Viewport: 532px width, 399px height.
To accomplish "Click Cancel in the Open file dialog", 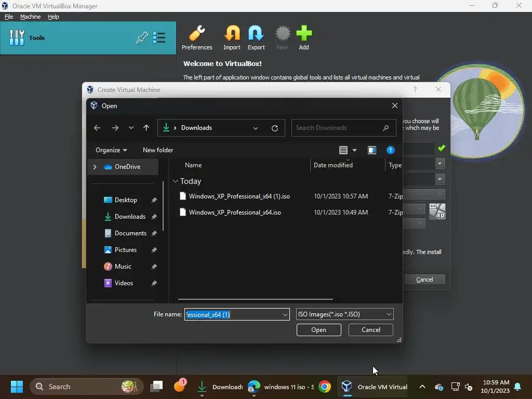I will tap(371, 330).
